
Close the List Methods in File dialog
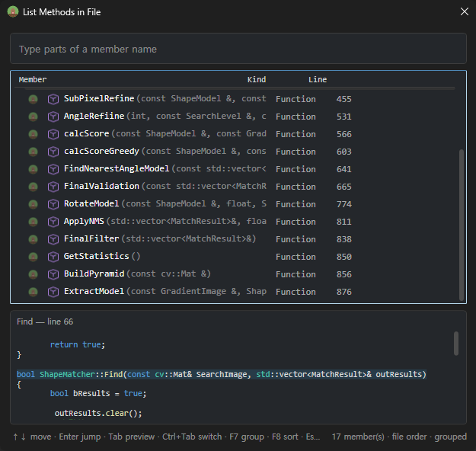tap(464, 11)
